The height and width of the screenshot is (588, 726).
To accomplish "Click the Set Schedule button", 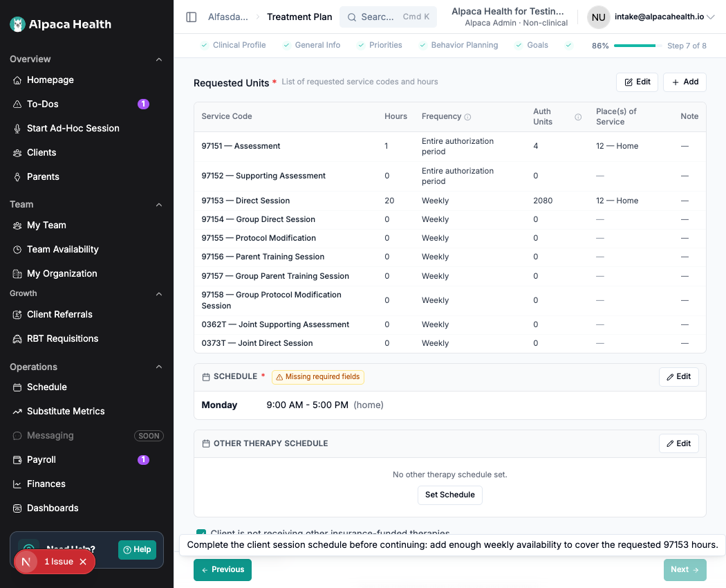I will pos(450,495).
